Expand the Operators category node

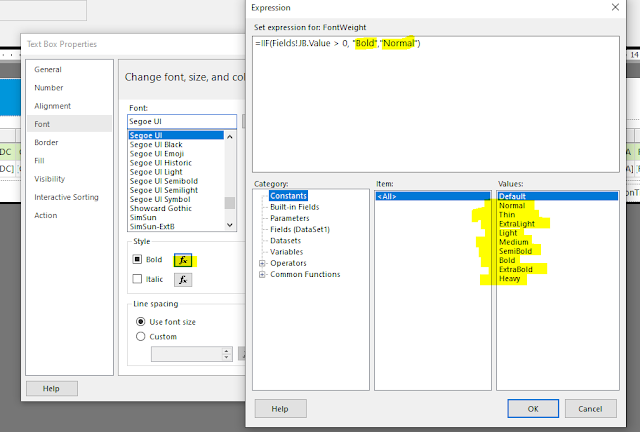[x=262, y=263]
